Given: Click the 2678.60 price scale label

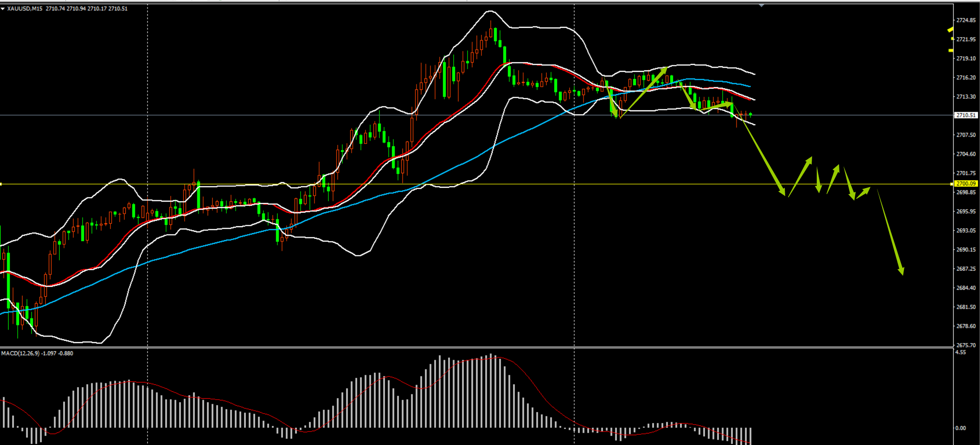Looking at the screenshot, I should (966, 326).
